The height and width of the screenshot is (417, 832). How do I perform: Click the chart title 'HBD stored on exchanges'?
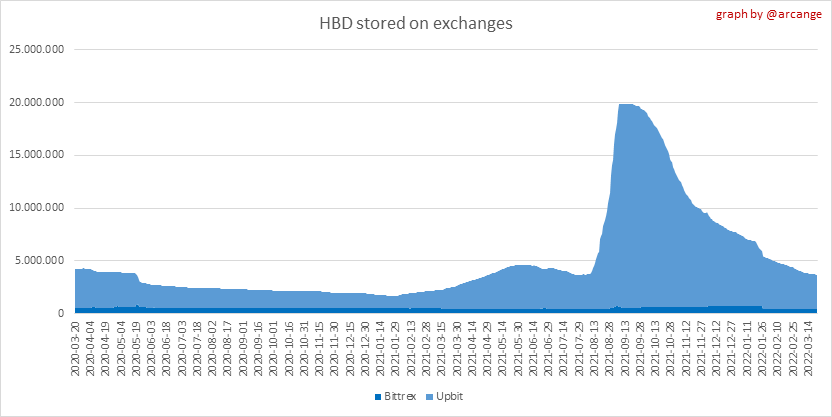(415, 24)
